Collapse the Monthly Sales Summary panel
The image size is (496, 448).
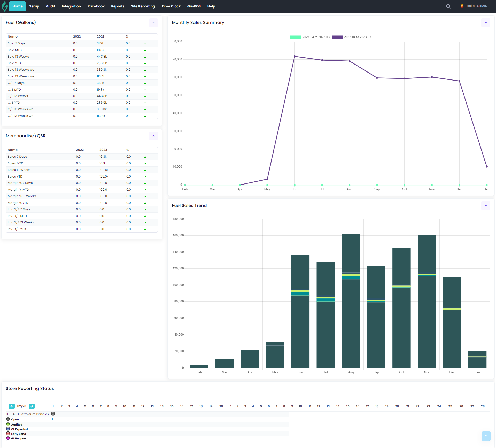pyautogui.click(x=486, y=23)
